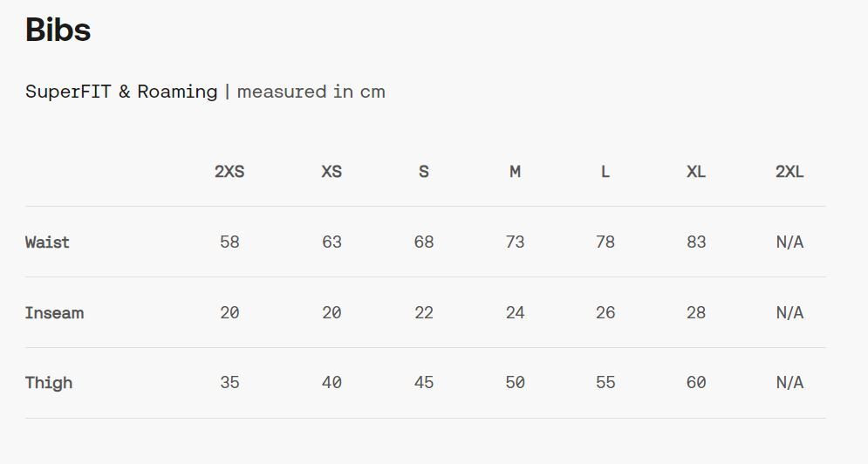Click the Waist row label
The height and width of the screenshot is (464, 868).
tap(47, 242)
